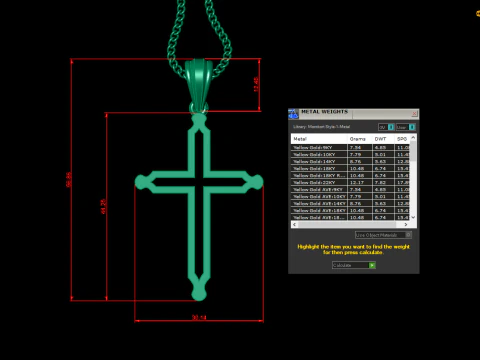Image resolution: width=480 pixels, height=360 pixels.
Task: Select the Yellow Gold 18KY row
Action: click(351, 168)
